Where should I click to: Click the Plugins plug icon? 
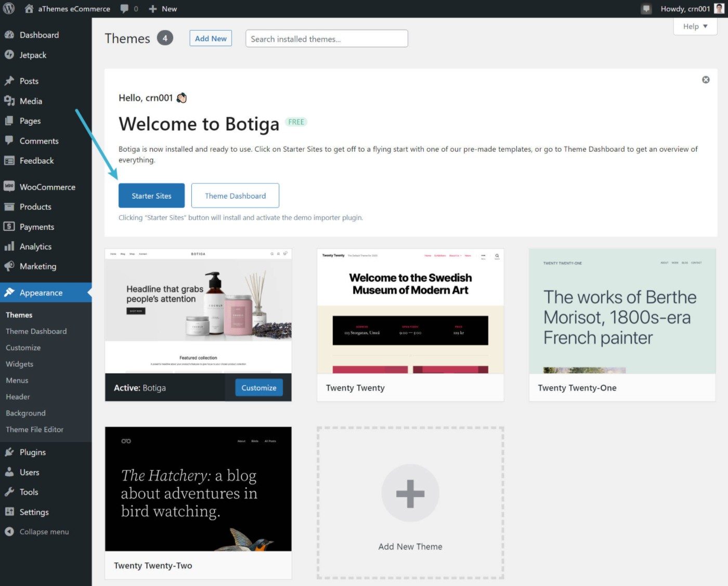(9, 452)
